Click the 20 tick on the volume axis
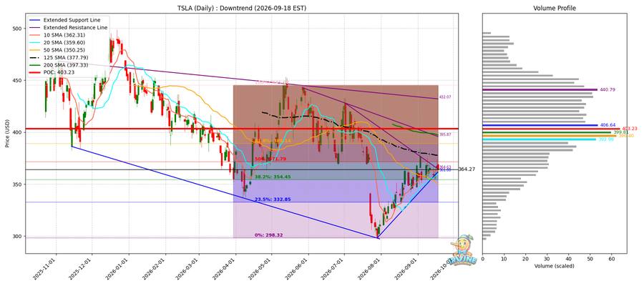This screenshot has width=644, height=286. [525, 259]
